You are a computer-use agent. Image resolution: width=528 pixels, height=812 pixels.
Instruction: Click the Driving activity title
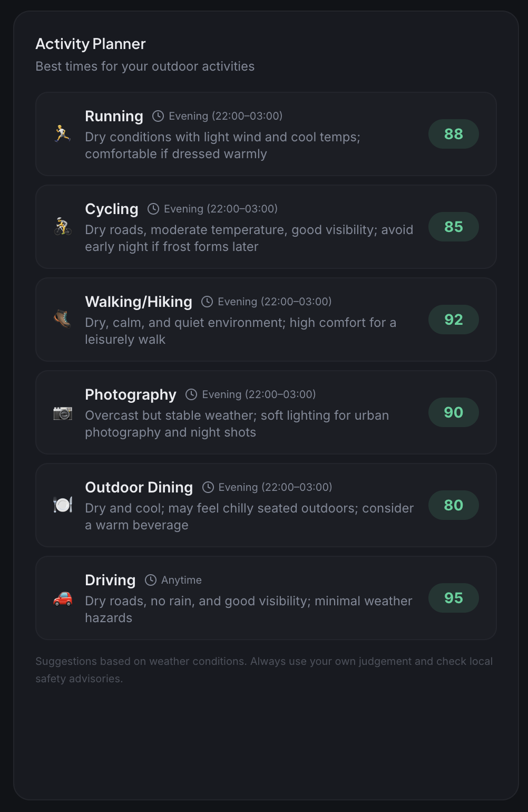111,580
